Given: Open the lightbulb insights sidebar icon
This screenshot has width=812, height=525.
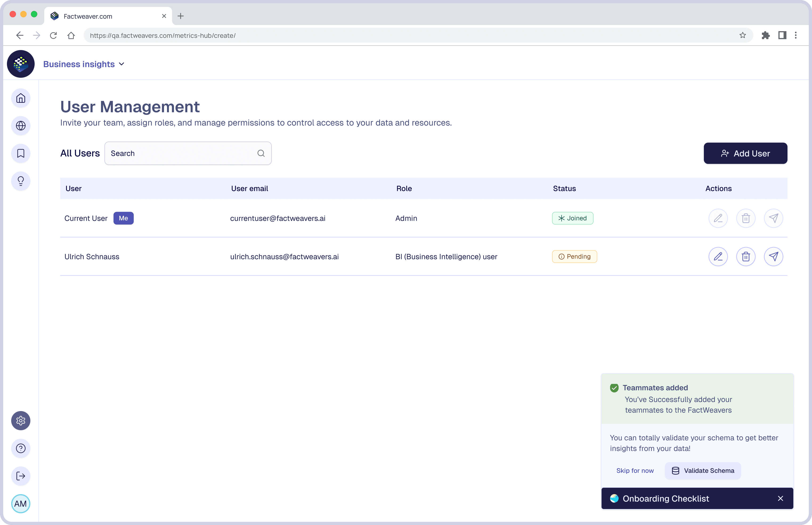Looking at the screenshot, I should pos(21,181).
